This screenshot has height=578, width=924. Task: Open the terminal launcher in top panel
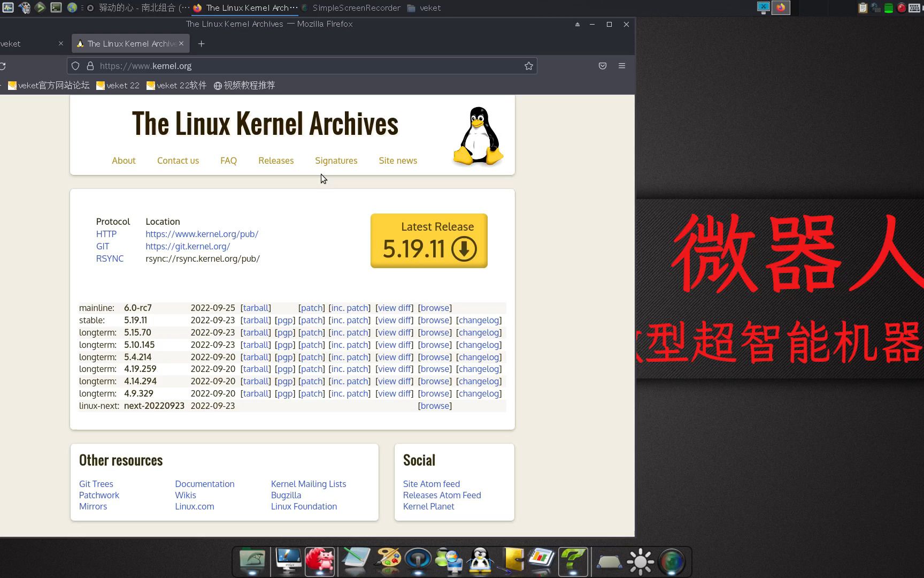[x=56, y=7]
